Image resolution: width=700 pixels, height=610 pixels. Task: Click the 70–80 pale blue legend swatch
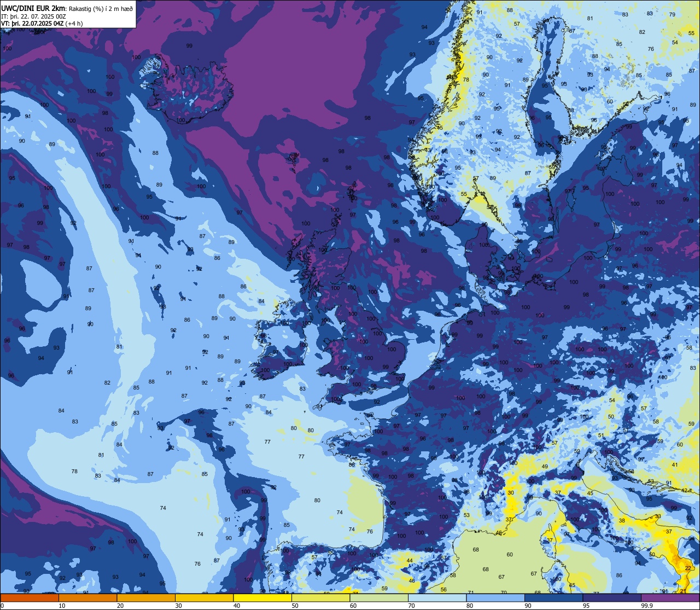click(437, 597)
